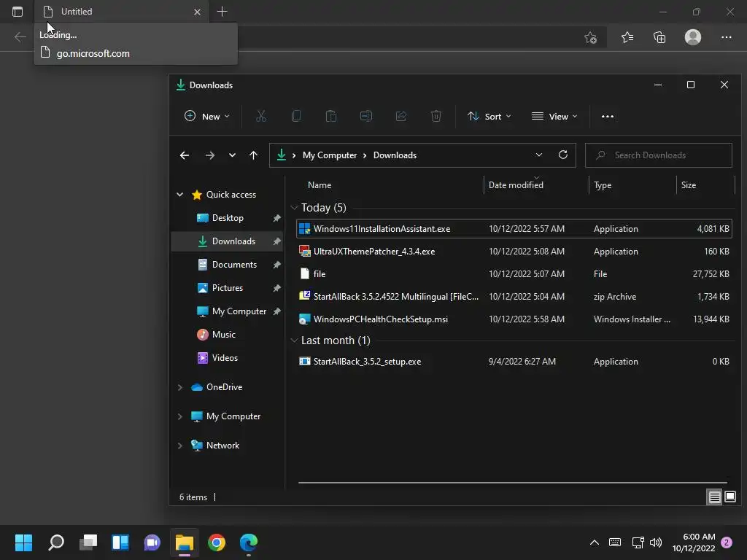Screen dimensions: 747x560
Task: Click the Share icon in Explorer toolbar
Action: point(401,116)
